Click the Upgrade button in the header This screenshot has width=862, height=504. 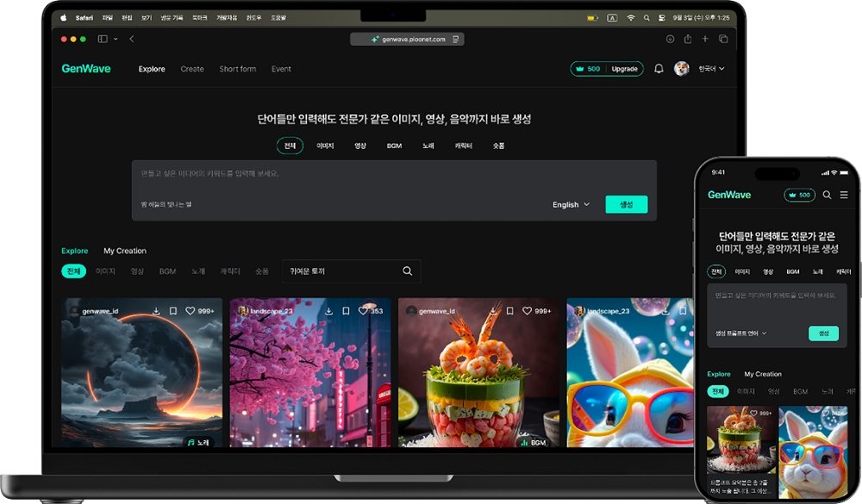(624, 69)
